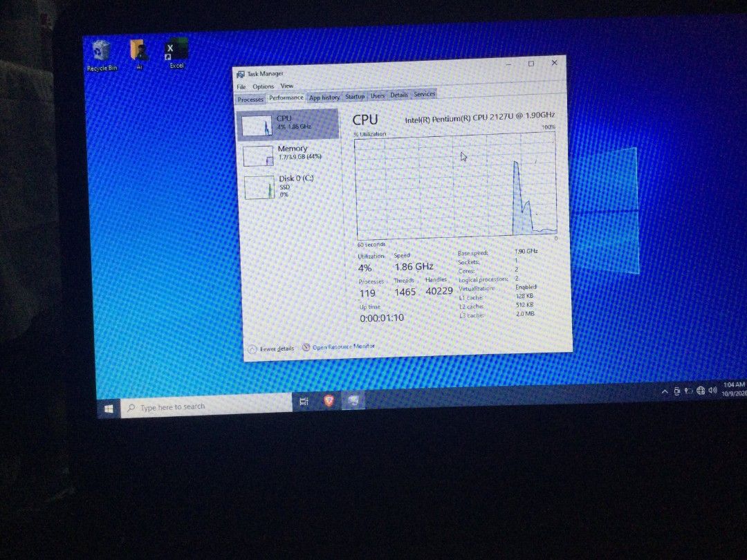Click the battery power tray icon
Image resolution: width=747 pixels, height=560 pixels.
(x=688, y=391)
